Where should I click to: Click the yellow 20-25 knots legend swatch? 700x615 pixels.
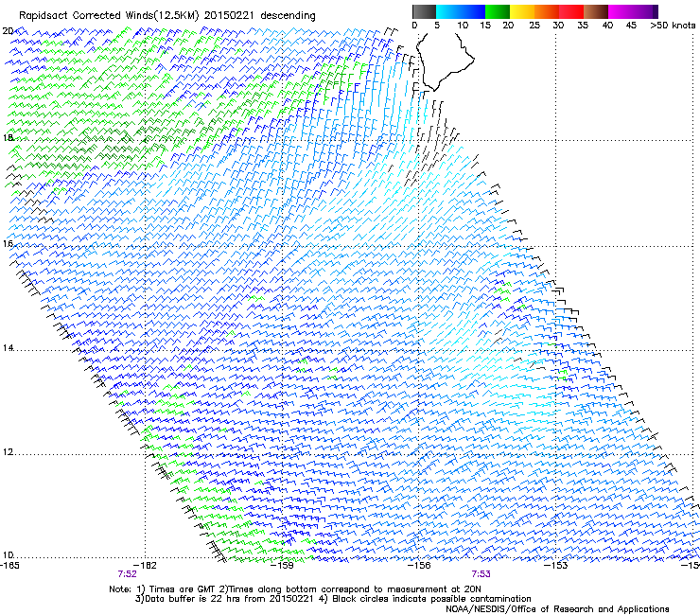pyautogui.click(x=522, y=11)
